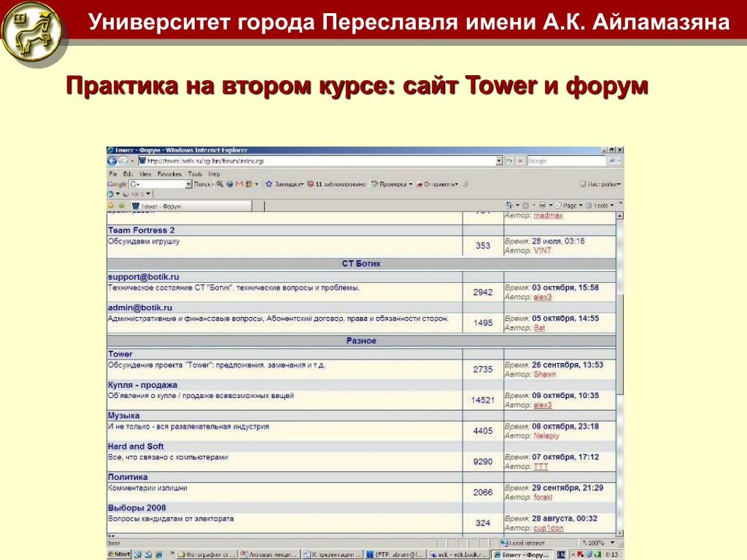The height and width of the screenshot is (560, 747).
Task: Open the Help menu
Action: pyautogui.click(x=214, y=174)
